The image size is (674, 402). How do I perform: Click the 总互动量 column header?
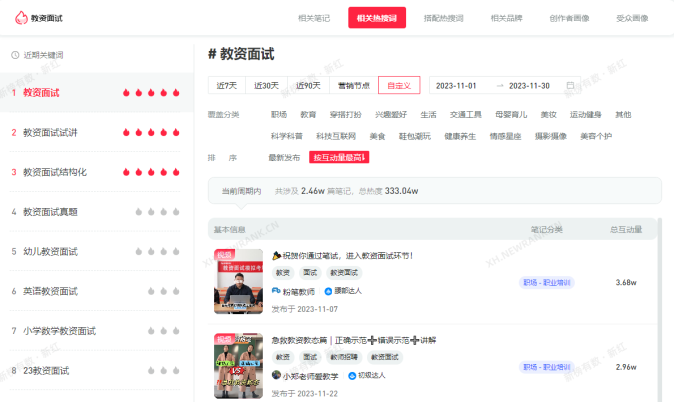point(626,230)
